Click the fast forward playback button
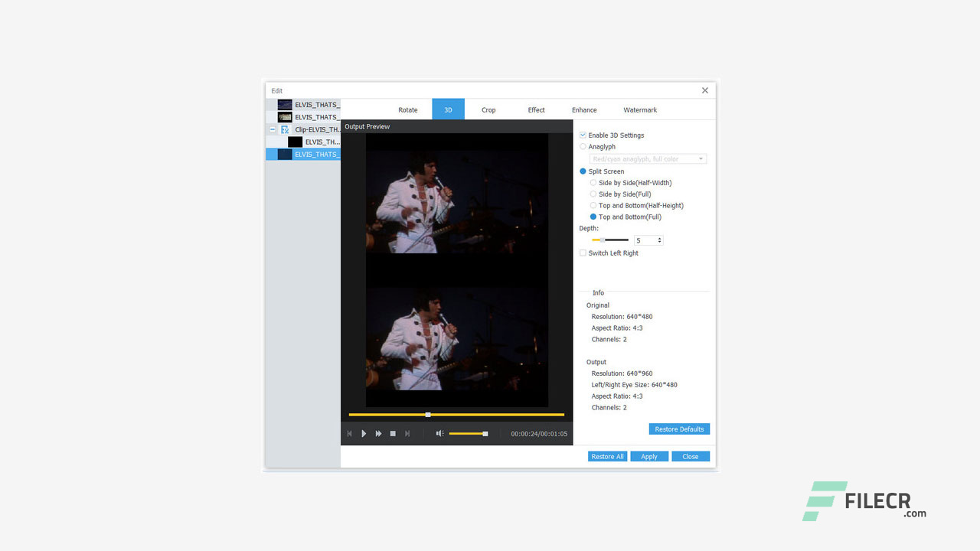The height and width of the screenshot is (551, 980). tap(378, 434)
